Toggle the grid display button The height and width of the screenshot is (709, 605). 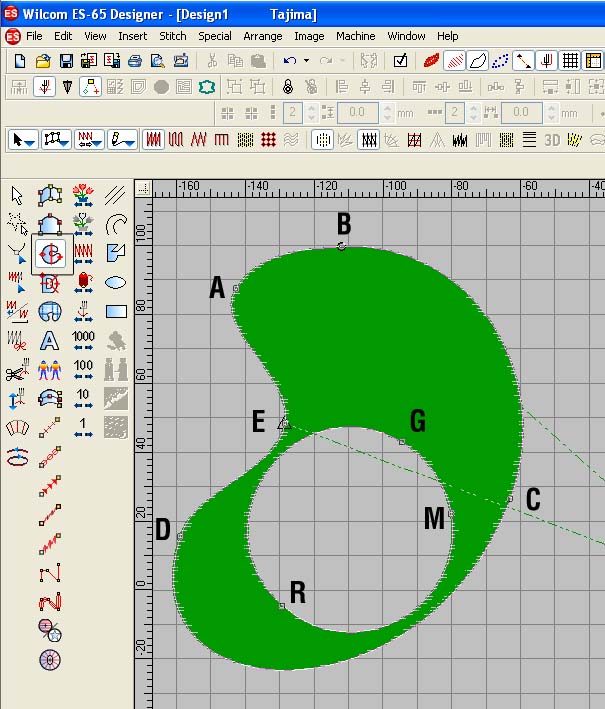tap(571, 61)
